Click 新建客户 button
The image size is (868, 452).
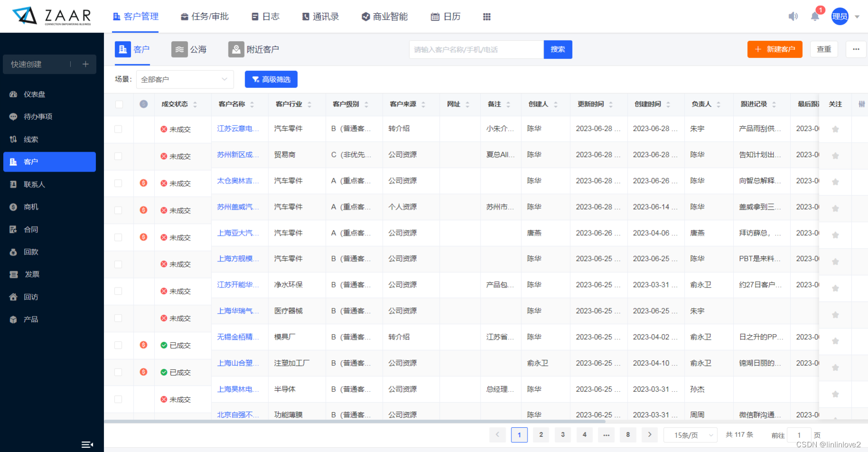tap(775, 49)
